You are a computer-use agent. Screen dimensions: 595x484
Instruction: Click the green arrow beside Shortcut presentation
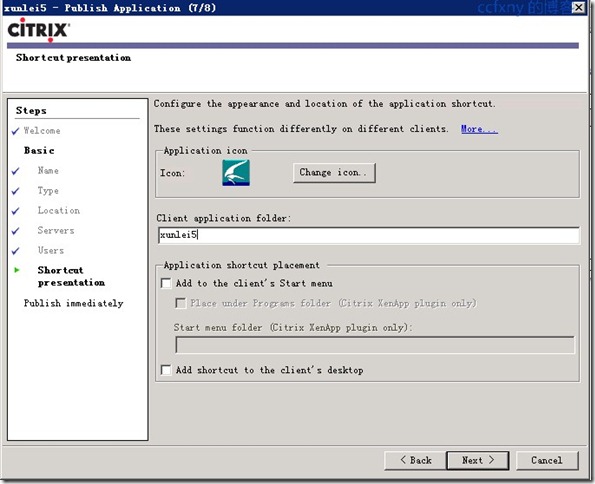click(x=17, y=270)
